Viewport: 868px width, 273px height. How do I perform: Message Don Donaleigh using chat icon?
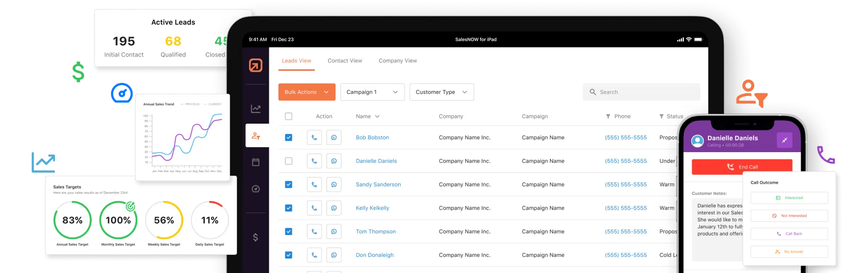click(x=334, y=255)
